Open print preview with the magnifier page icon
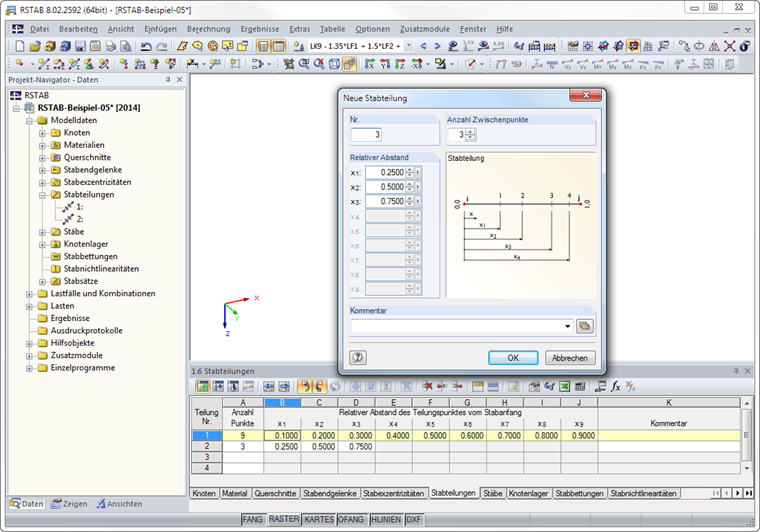The image size is (760, 532). (126, 46)
